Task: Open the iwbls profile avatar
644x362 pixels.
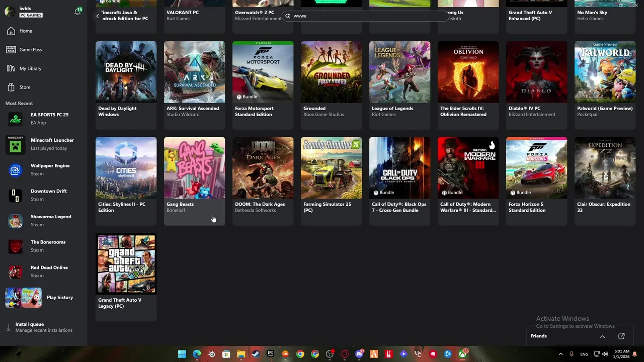Action: (10, 12)
